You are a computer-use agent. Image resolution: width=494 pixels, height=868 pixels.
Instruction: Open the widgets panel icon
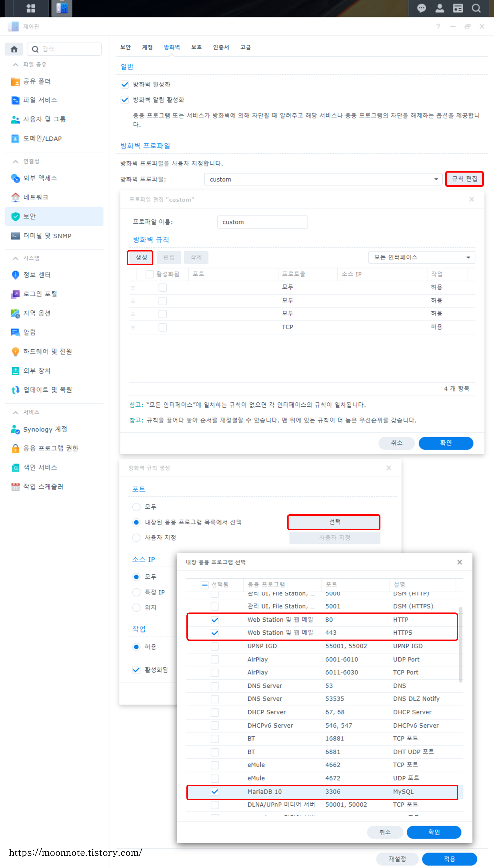tap(458, 8)
